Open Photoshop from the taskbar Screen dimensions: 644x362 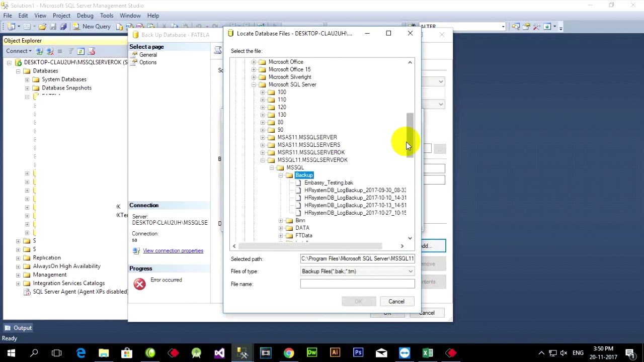click(358, 353)
